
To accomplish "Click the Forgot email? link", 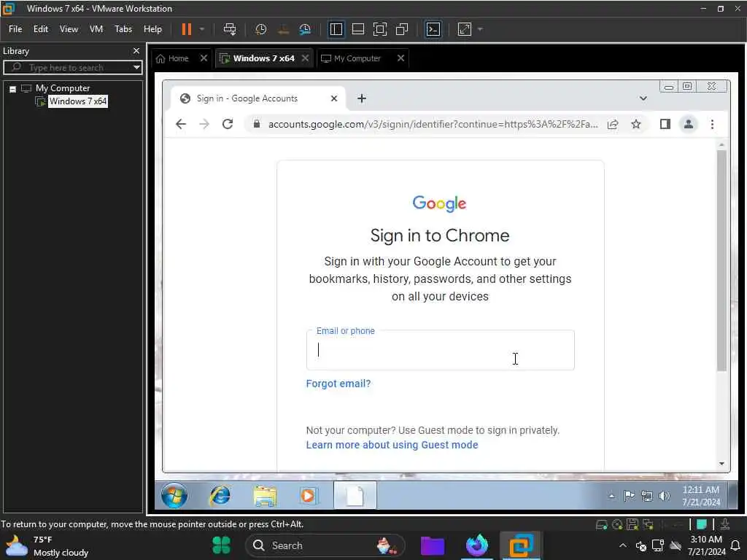I will pyautogui.click(x=338, y=384).
